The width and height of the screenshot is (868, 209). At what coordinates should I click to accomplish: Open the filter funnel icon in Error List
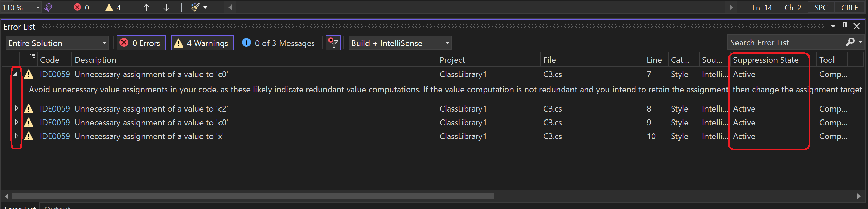click(333, 43)
